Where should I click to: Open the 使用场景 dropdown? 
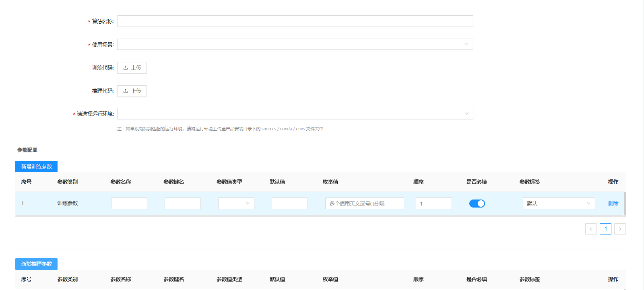[295, 45]
